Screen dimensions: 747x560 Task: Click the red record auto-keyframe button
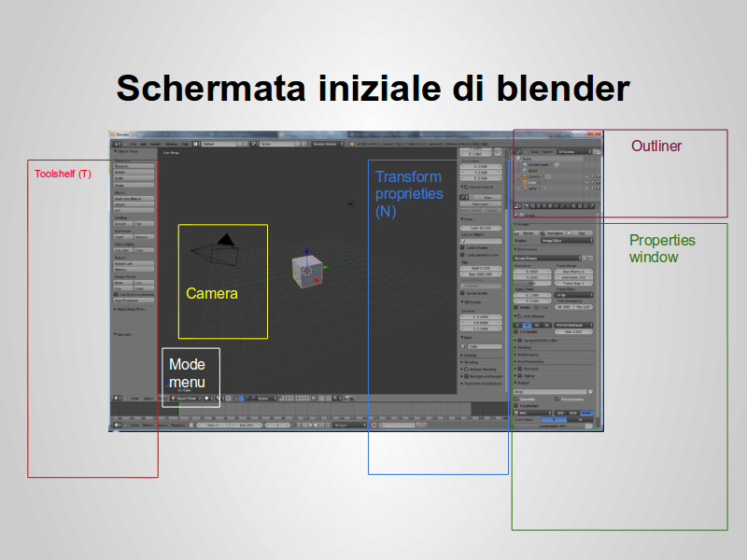coord(374,425)
